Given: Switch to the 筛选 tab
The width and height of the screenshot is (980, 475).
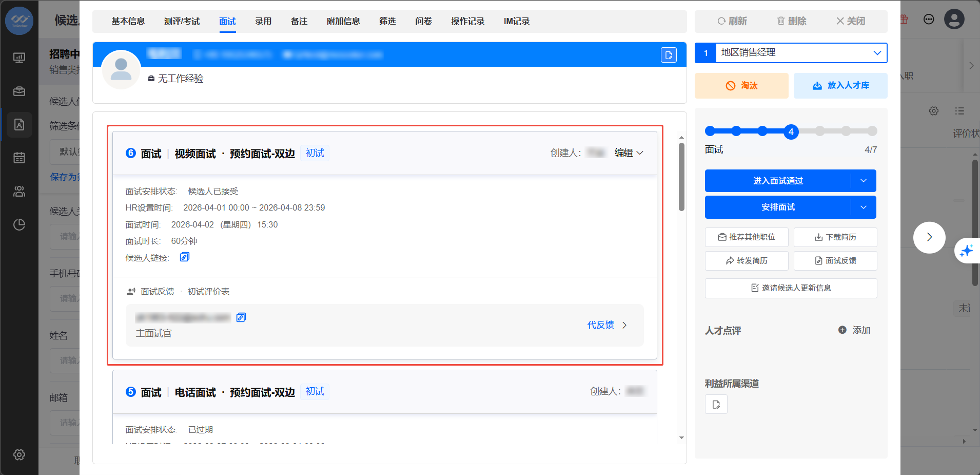Looking at the screenshot, I should pos(387,21).
